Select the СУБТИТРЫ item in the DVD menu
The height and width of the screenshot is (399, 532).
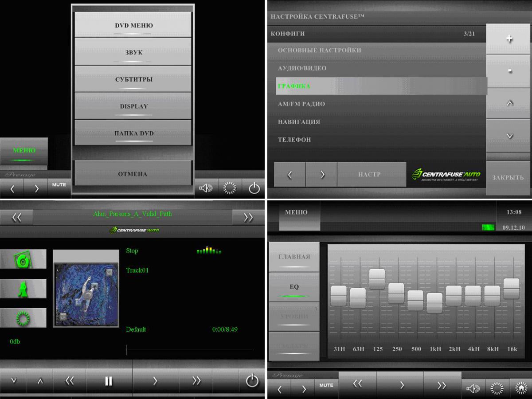tap(133, 80)
